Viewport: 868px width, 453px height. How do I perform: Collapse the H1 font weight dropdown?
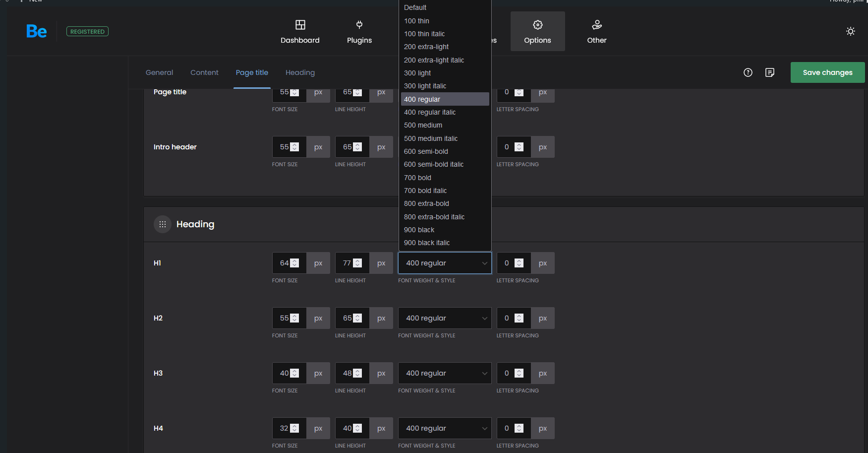point(445,263)
